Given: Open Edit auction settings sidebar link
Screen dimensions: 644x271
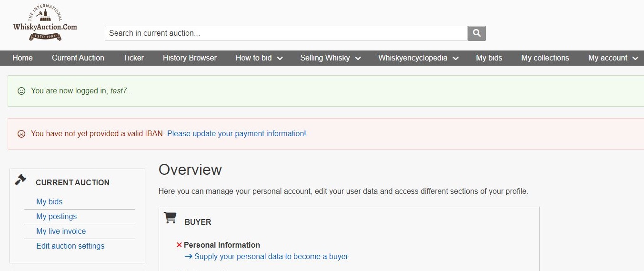Looking at the screenshot, I should [70, 246].
